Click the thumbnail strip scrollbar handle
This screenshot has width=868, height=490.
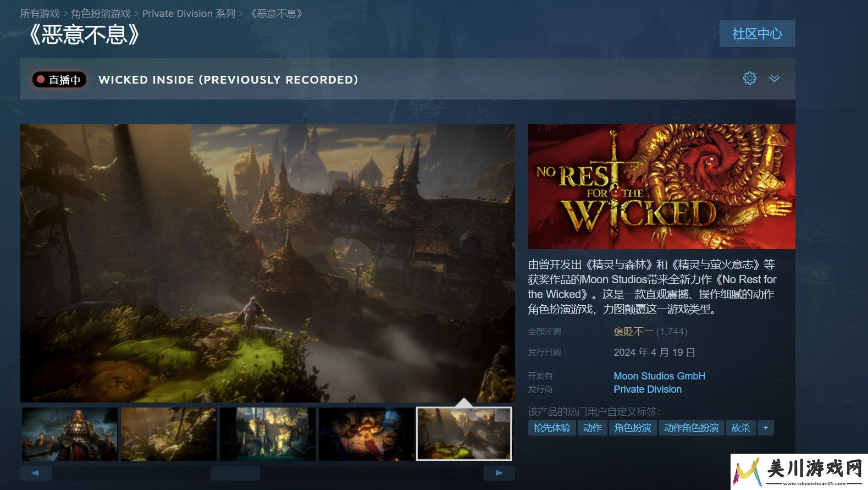click(x=235, y=473)
